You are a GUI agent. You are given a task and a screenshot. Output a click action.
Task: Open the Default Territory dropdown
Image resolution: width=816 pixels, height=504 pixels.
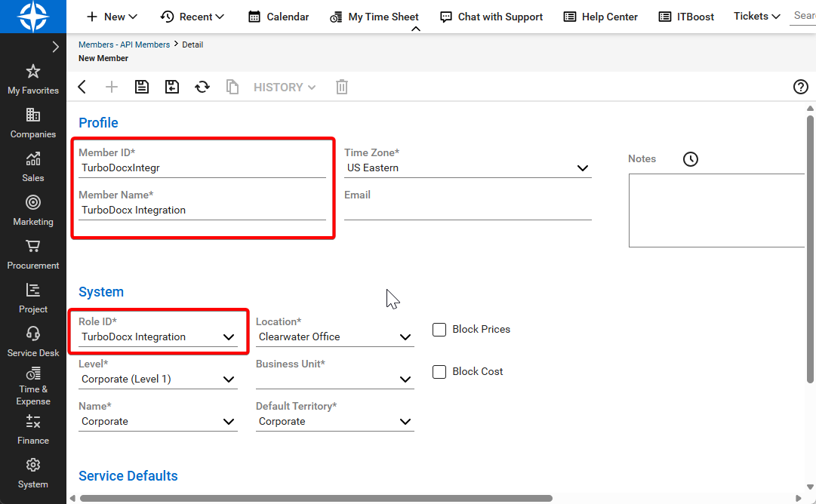[x=335, y=421]
